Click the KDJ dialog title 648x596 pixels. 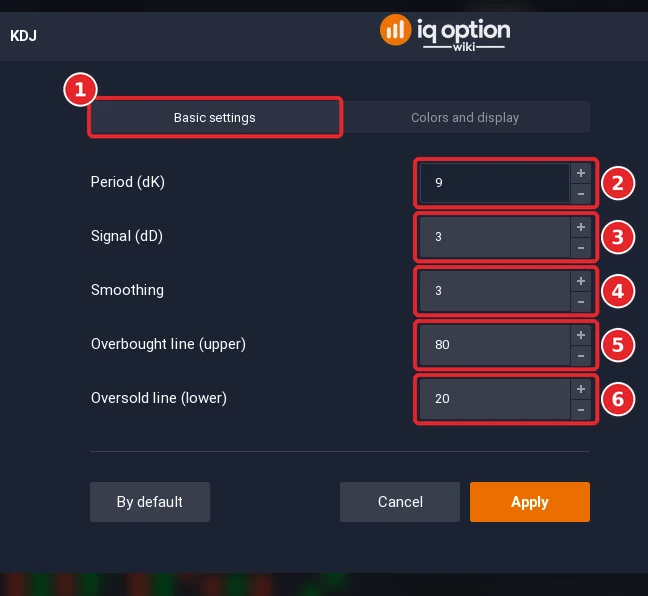pyautogui.click(x=23, y=36)
